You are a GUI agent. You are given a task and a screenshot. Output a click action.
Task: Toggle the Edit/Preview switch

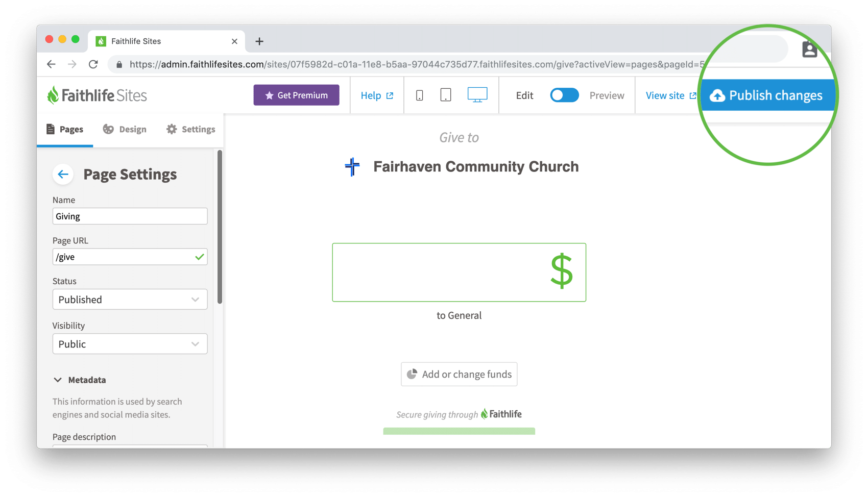click(564, 95)
